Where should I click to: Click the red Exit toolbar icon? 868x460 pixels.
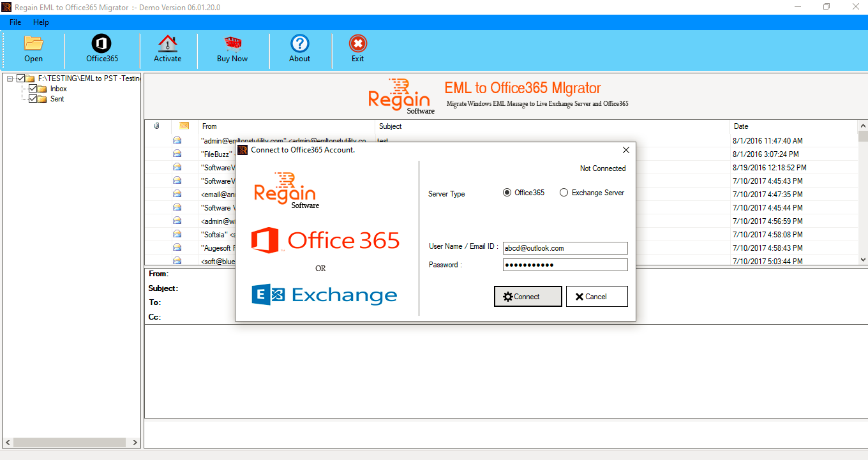[357, 43]
